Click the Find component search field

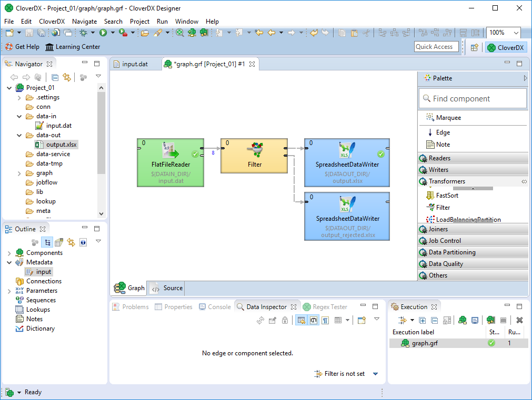tap(477, 99)
